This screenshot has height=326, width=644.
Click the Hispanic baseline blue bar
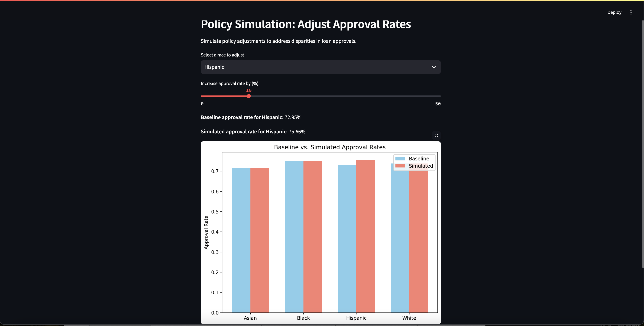pos(347,238)
